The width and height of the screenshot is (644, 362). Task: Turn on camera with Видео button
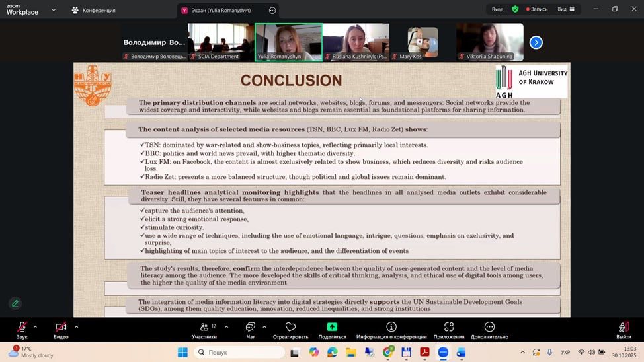click(x=61, y=328)
